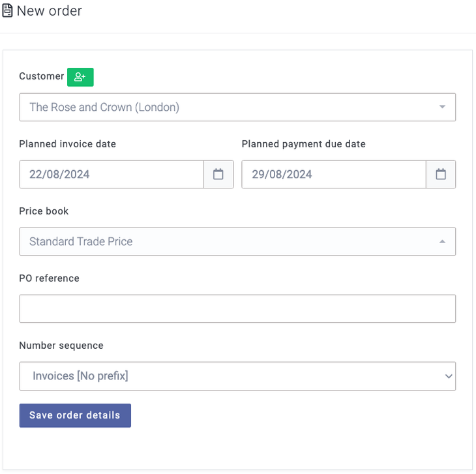Click the Customer dropdown arrow

[x=442, y=107]
